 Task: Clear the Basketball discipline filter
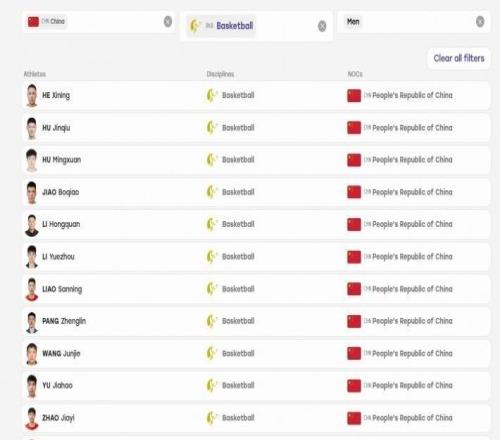[322, 26]
